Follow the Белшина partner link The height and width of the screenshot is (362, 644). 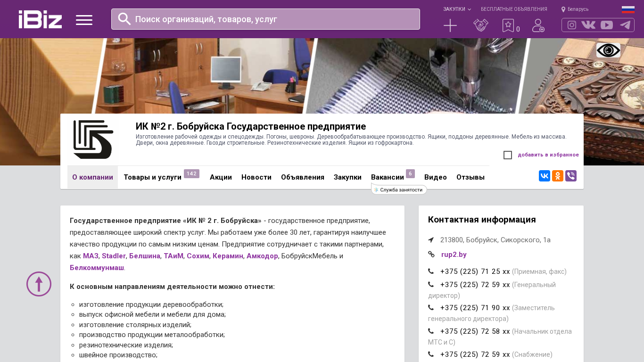145,256
